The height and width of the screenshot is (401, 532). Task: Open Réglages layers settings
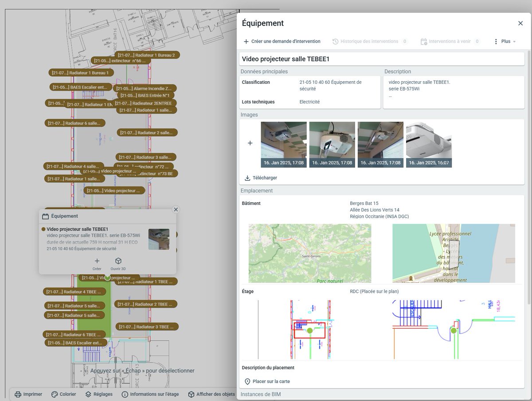[98, 394]
